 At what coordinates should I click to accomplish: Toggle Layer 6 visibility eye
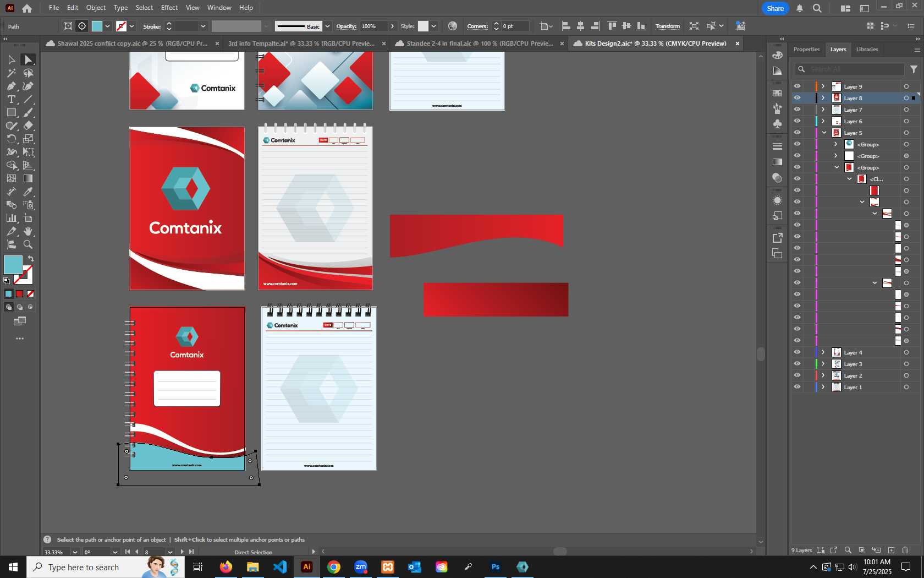pos(797,121)
